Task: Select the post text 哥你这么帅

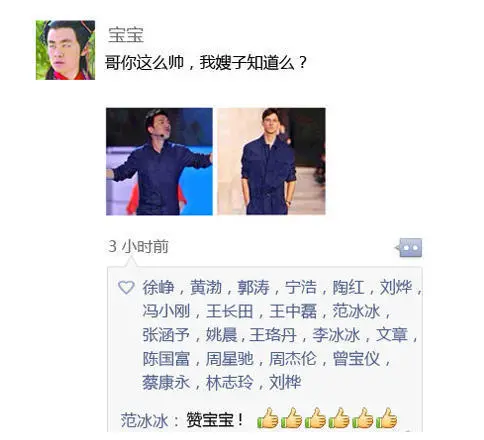Action: click(x=144, y=63)
